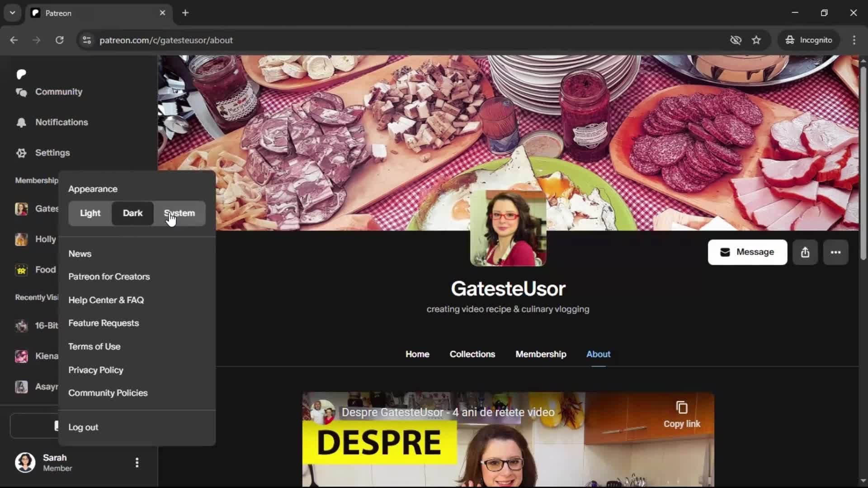
Task: Open a new browser tab
Action: tap(185, 13)
